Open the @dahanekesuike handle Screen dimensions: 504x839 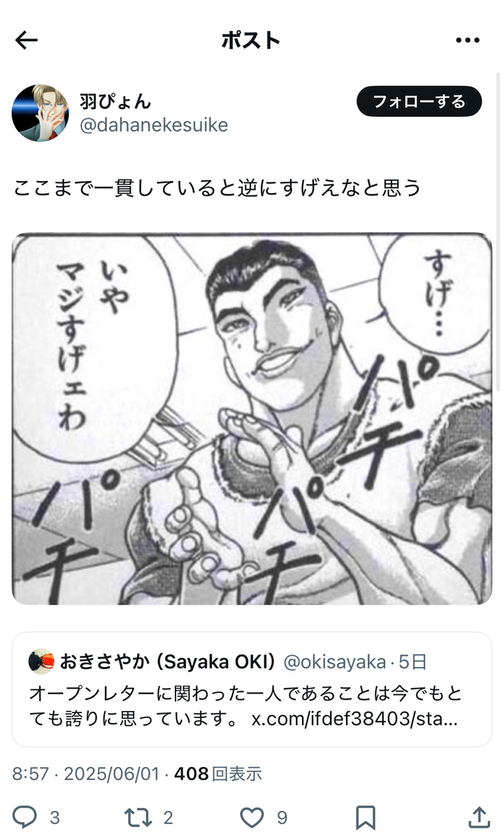154,125
